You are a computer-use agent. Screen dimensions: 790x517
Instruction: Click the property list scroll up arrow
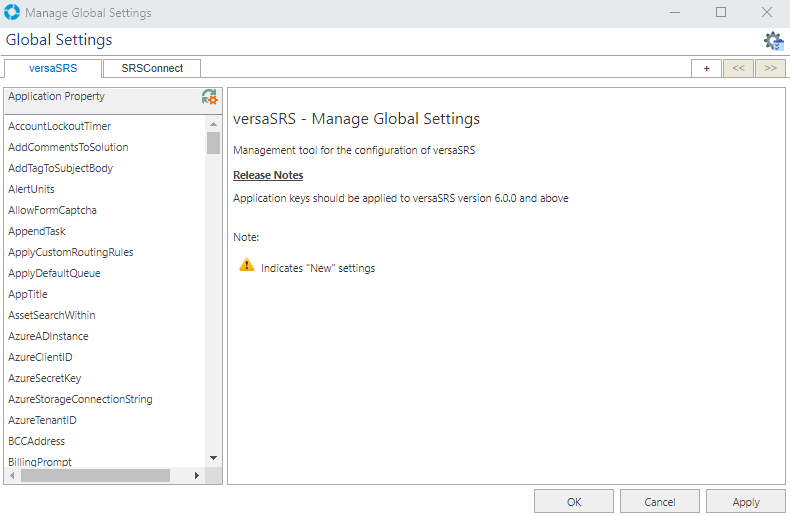pos(214,124)
